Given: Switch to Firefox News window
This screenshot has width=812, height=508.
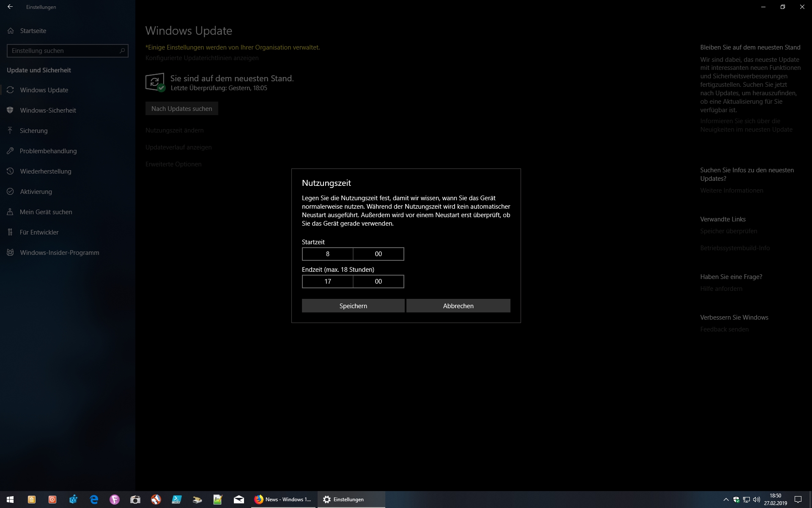Looking at the screenshot, I should (283, 500).
